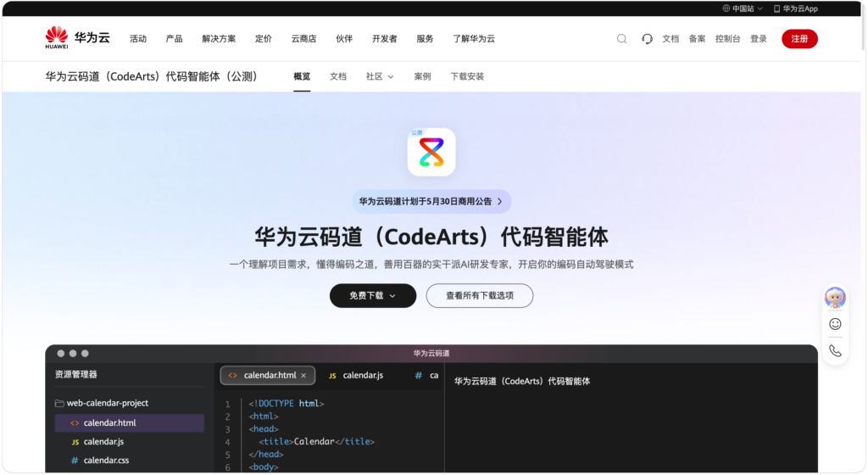Select calendar.html in the file tree
Screen dimensions: 868x475
(129, 423)
